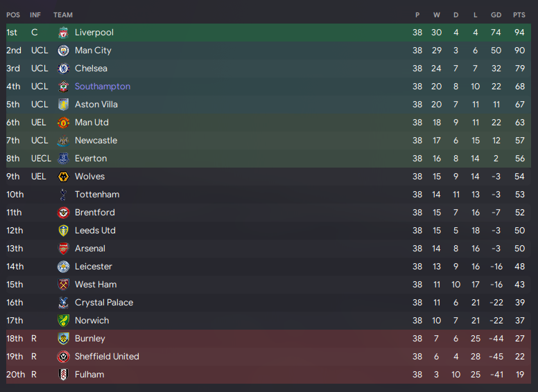538x392 pixels.
Task: Sort table by PTS column header
Action: click(519, 15)
